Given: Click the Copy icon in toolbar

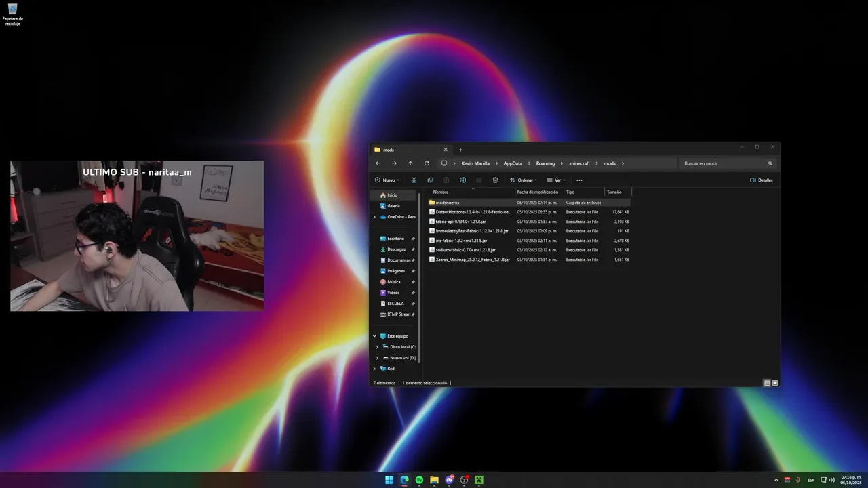Looking at the screenshot, I should pos(430,180).
